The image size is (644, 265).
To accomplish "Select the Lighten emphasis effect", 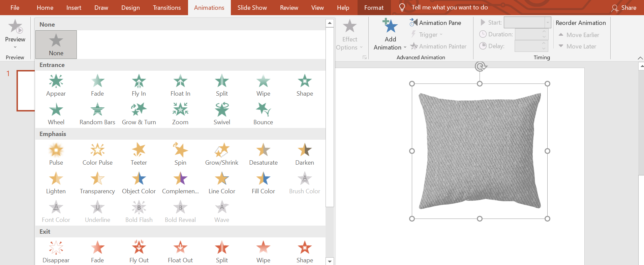I will click(56, 183).
